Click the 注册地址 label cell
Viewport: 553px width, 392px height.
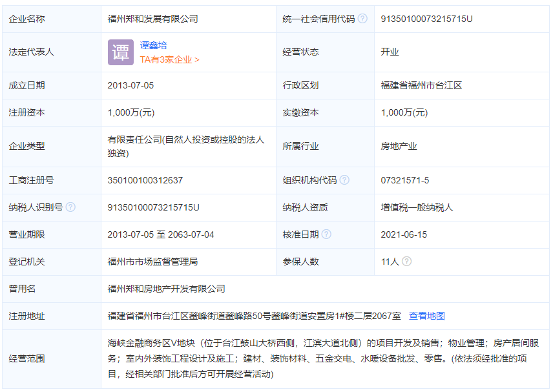pos(52,316)
